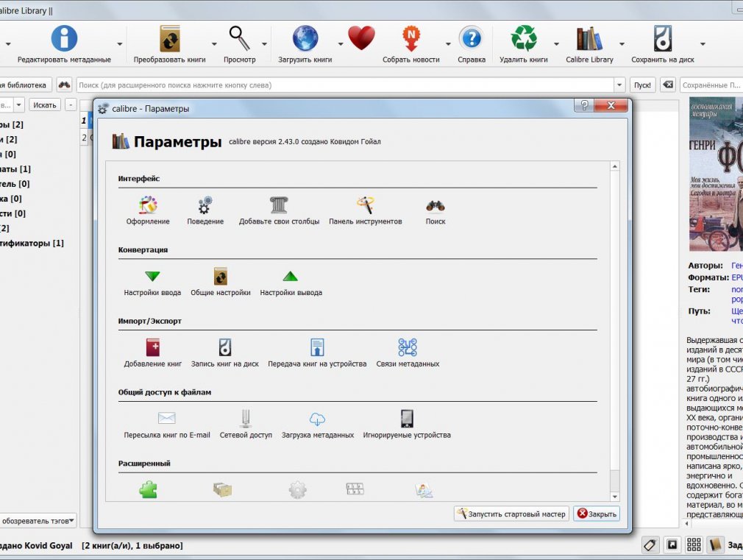Open the Просмотр book viewer

tap(239, 44)
